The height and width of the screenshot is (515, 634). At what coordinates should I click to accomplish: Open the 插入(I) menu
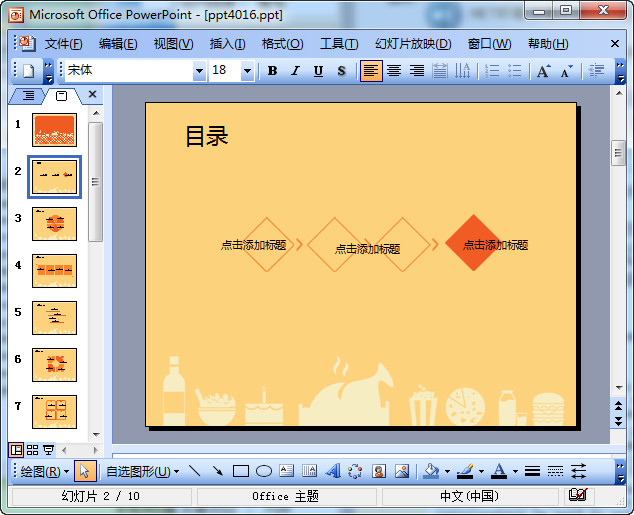click(227, 44)
